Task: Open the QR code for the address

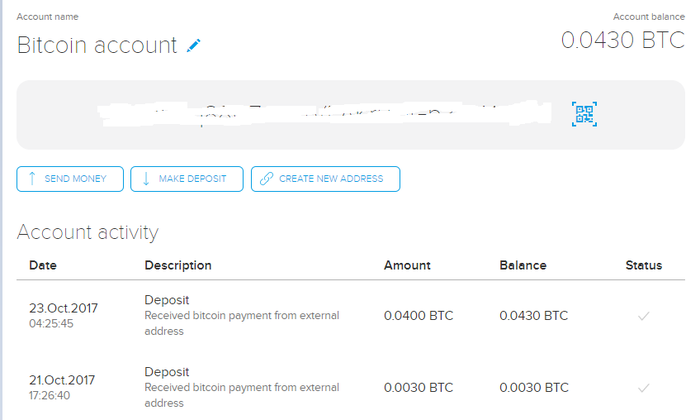Action: point(583,114)
